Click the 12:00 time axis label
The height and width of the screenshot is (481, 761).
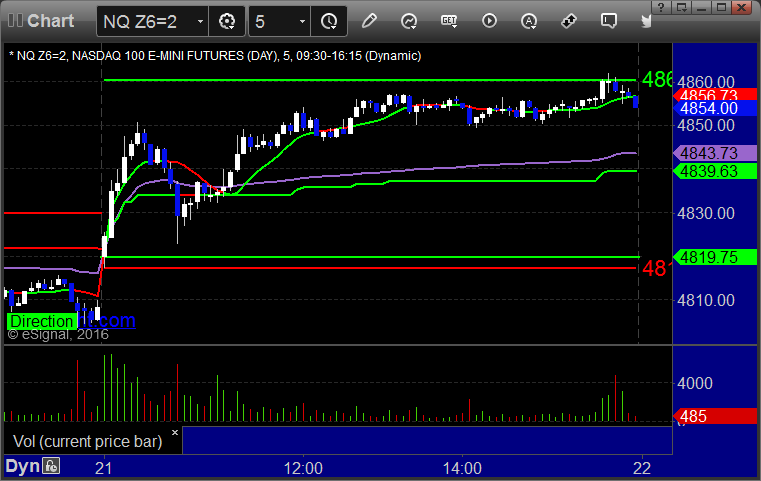pyautogui.click(x=303, y=468)
